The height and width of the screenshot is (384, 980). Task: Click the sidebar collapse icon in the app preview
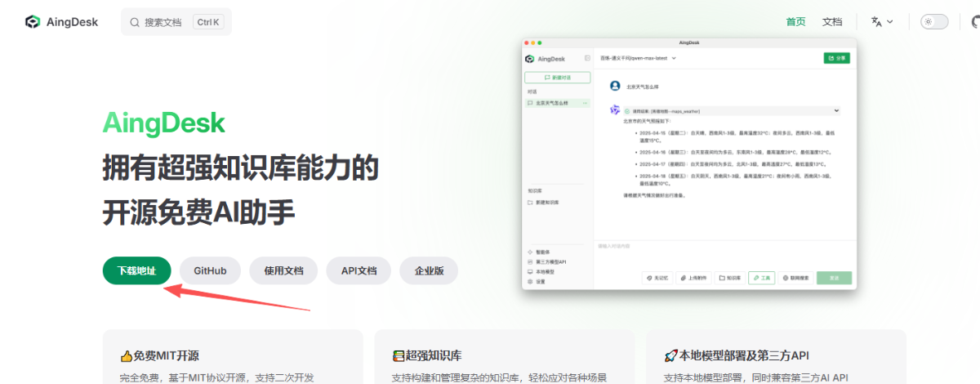click(x=587, y=59)
